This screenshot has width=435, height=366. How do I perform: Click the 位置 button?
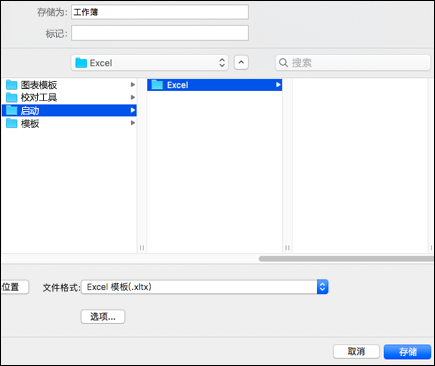(x=15, y=287)
